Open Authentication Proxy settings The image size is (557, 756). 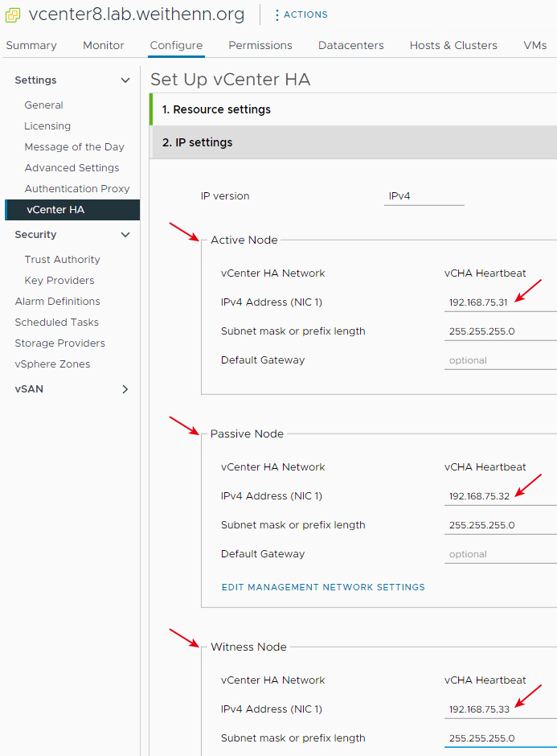(77, 188)
